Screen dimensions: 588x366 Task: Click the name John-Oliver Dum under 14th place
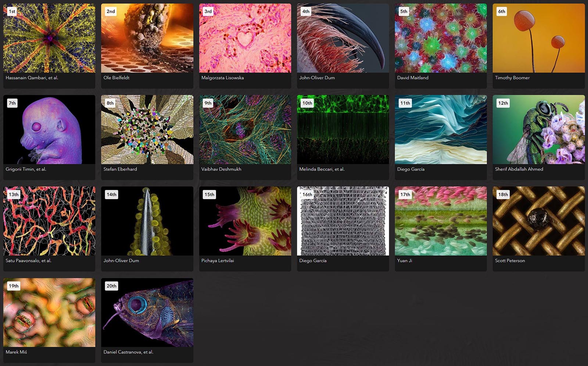click(121, 261)
